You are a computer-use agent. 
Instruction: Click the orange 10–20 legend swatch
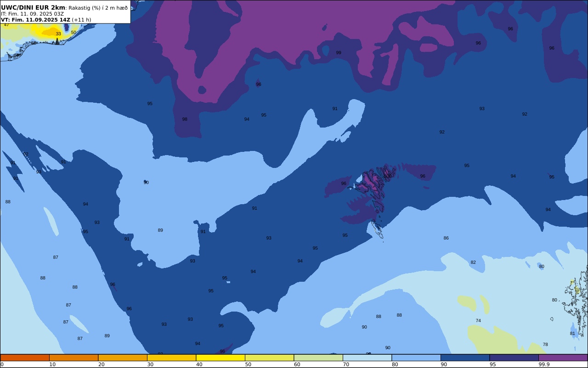tap(73, 357)
